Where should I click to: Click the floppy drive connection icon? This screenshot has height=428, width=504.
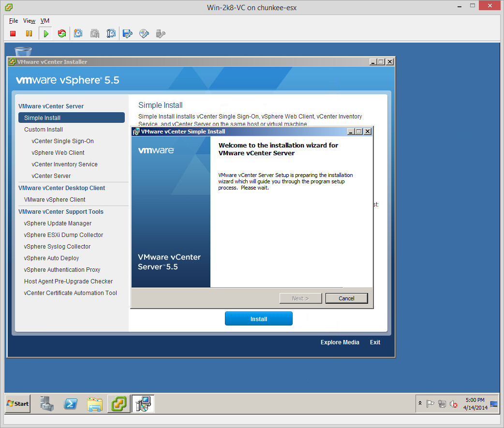click(127, 33)
